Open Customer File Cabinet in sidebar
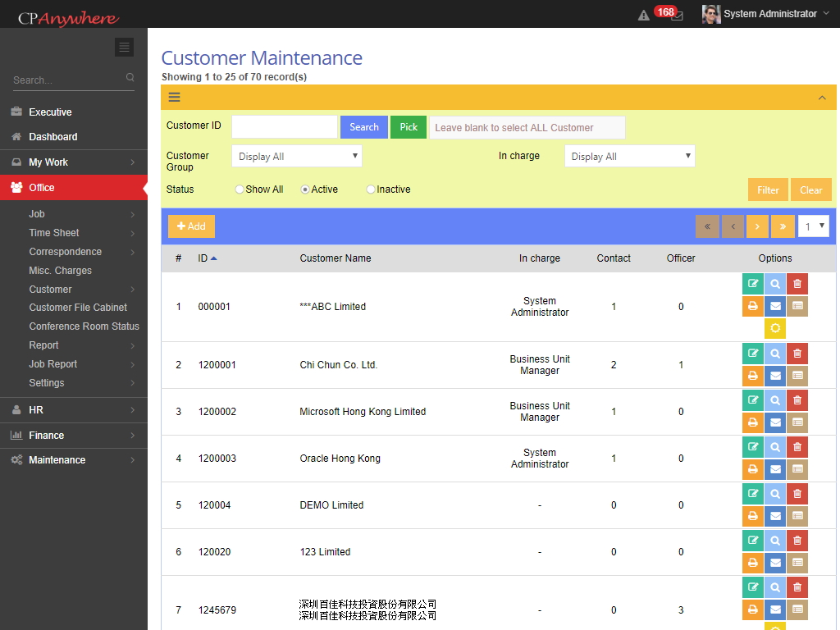 point(78,308)
